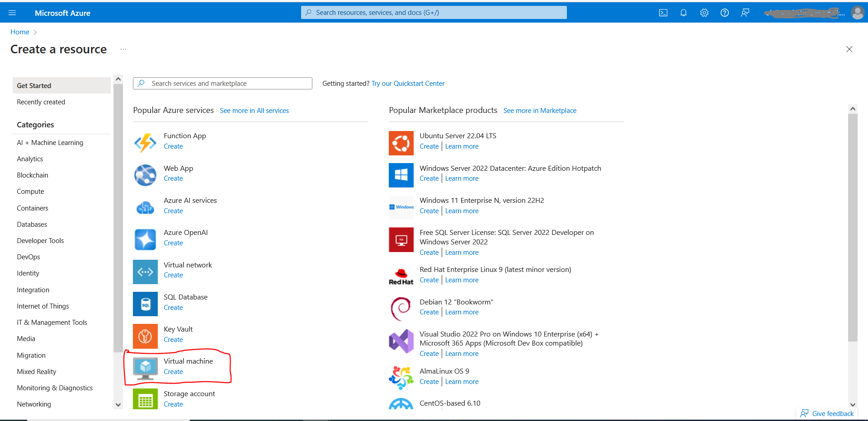Focus the top Search resources, services, and docs bar
This screenshot has height=421, width=868.
pos(434,13)
